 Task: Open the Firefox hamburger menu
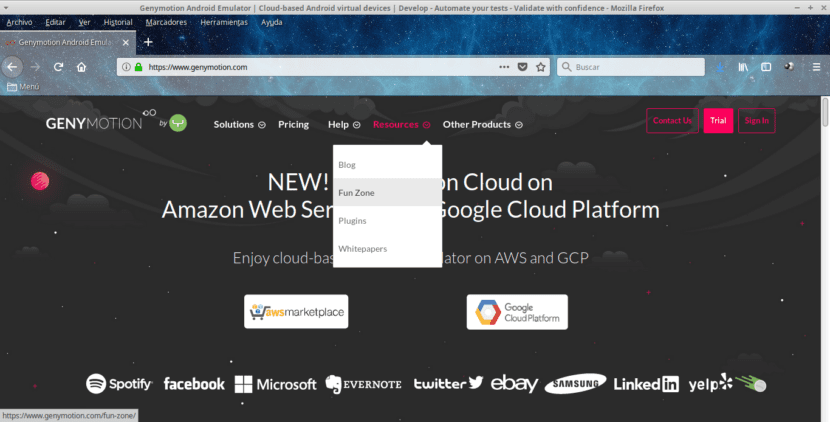[815, 67]
